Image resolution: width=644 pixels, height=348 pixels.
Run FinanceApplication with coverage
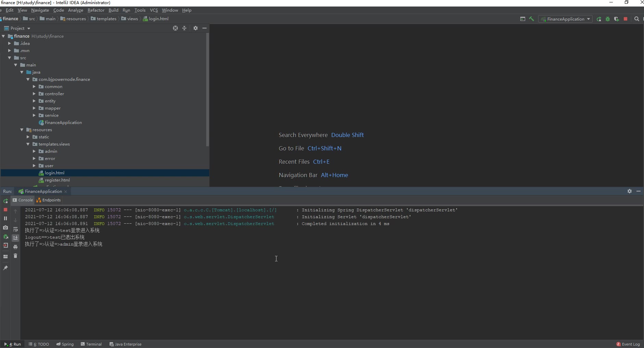[x=617, y=19]
